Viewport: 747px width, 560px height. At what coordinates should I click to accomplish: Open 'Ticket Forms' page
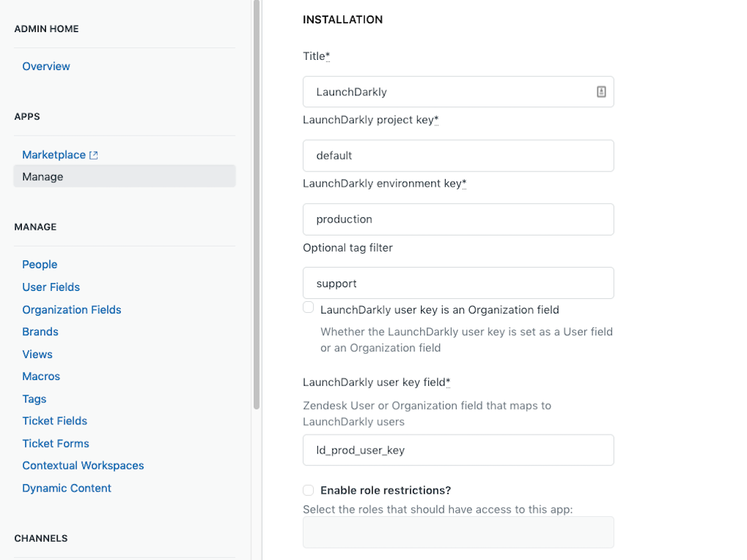tap(55, 443)
